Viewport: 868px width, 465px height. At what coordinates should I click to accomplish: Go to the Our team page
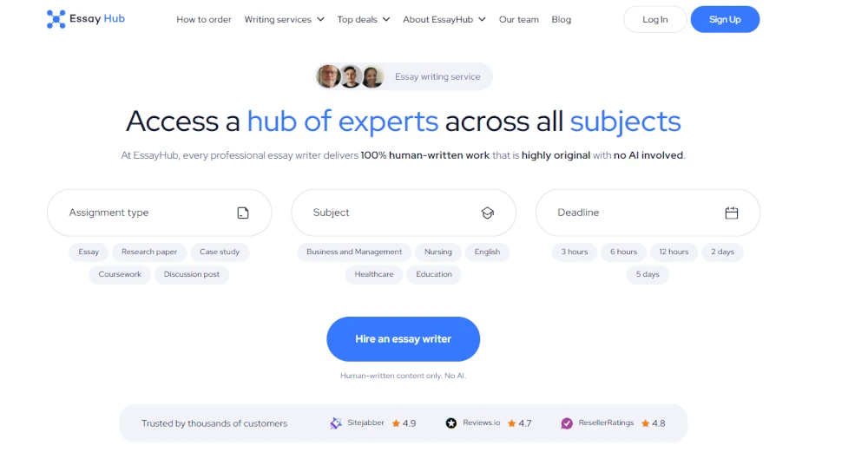tap(519, 19)
